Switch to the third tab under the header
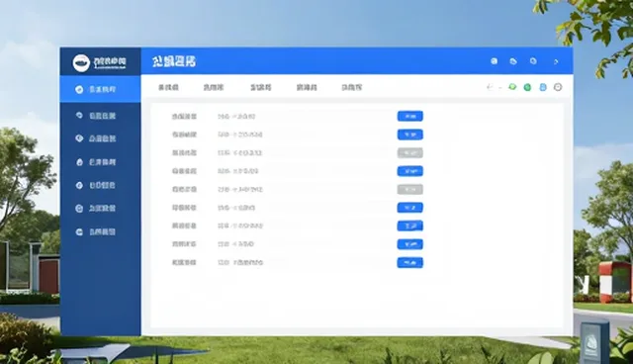The height and width of the screenshot is (364, 633). [261, 87]
